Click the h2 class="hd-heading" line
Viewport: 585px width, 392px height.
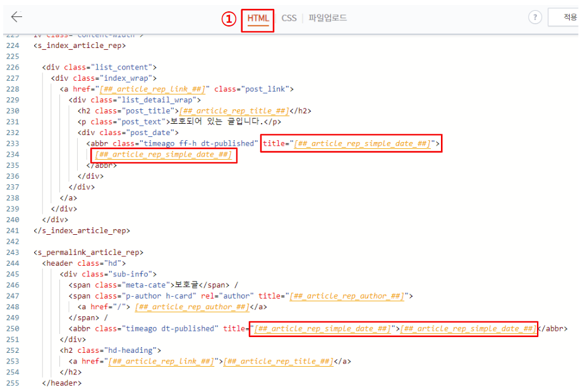(x=111, y=350)
